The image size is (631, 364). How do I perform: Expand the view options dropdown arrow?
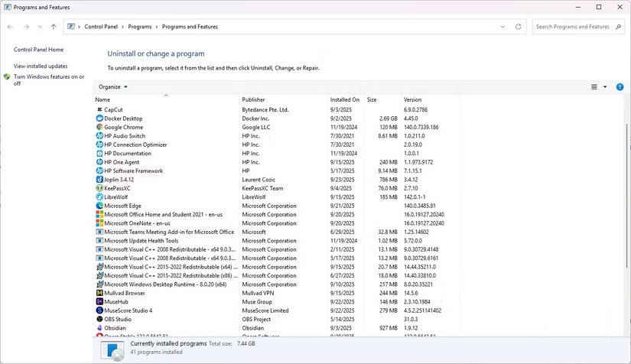coord(605,87)
